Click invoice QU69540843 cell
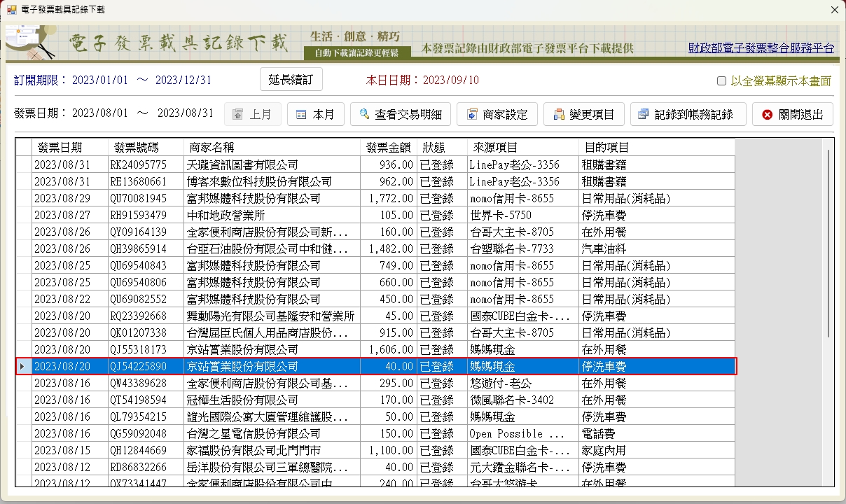The image size is (846, 504). point(146,266)
